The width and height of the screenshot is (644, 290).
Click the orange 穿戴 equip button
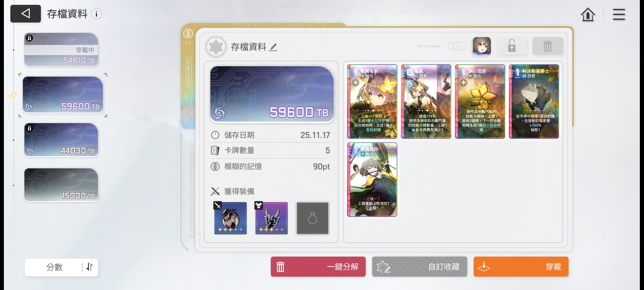coord(521,267)
